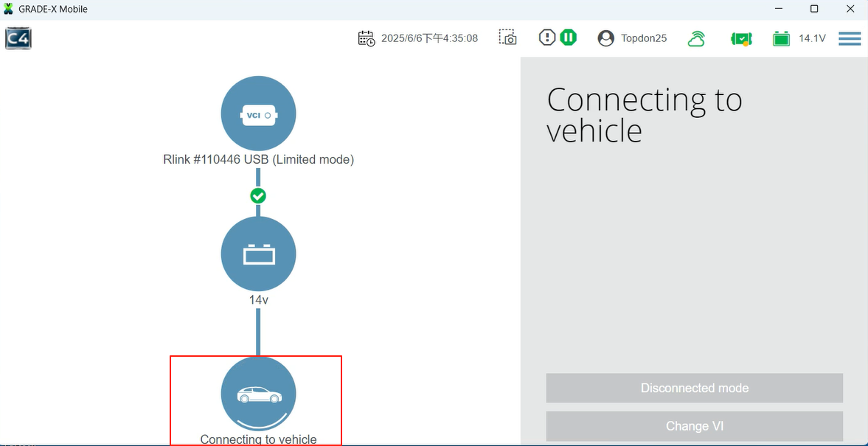Image resolution: width=868 pixels, height=446 pixels.
Task: Take a screenshot with the camera icon
Action: 507,38
